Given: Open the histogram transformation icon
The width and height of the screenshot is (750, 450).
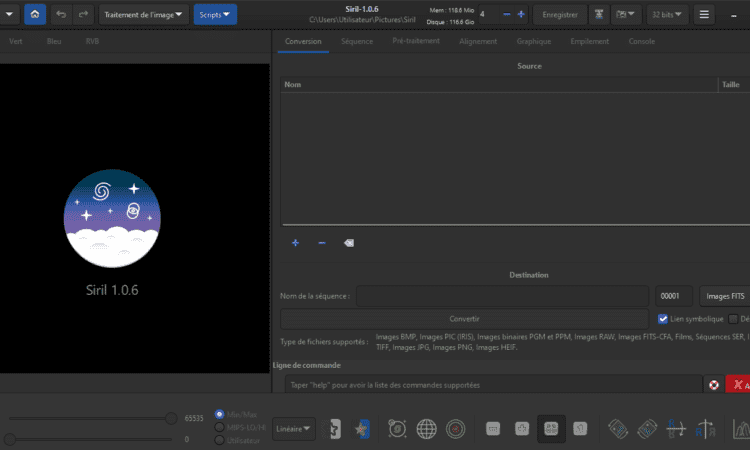Looking at the screenshot, I should coord(742,429).
